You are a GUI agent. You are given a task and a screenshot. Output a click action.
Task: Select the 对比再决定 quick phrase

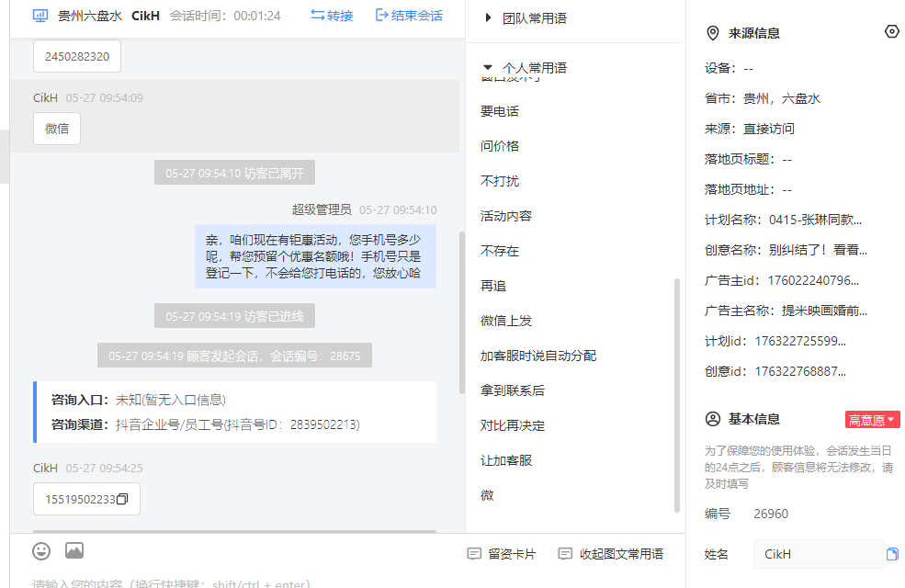coord(513,425)
